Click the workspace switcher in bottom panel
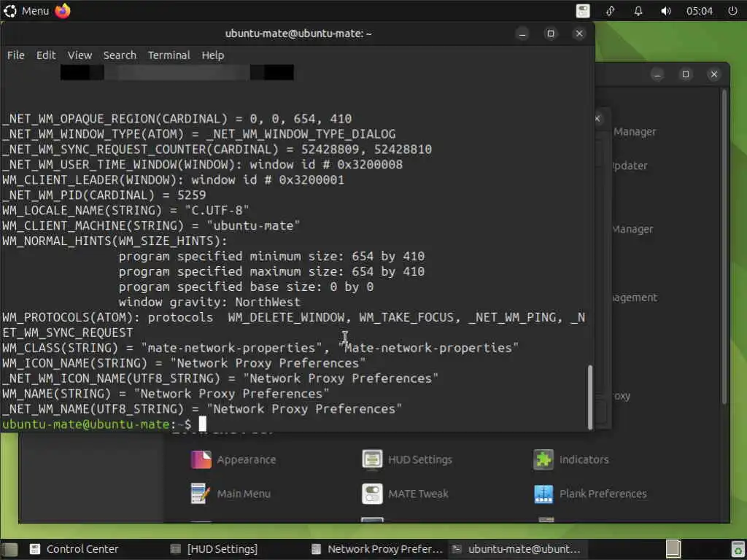This screenshot has width=747, height=560. (x=673, y=549)
